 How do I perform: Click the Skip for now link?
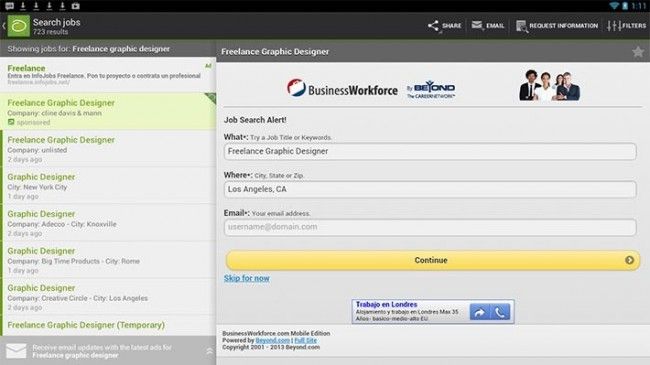click(247, 278)
